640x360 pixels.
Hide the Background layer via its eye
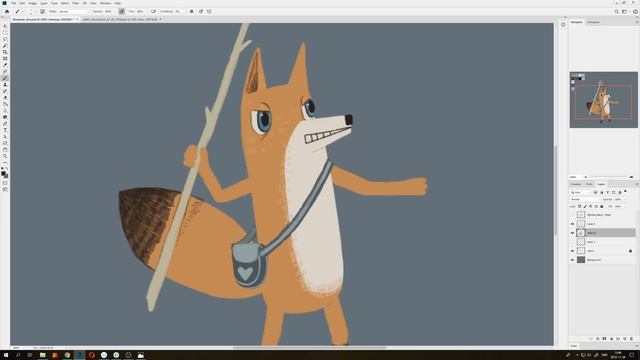[572, 260]
